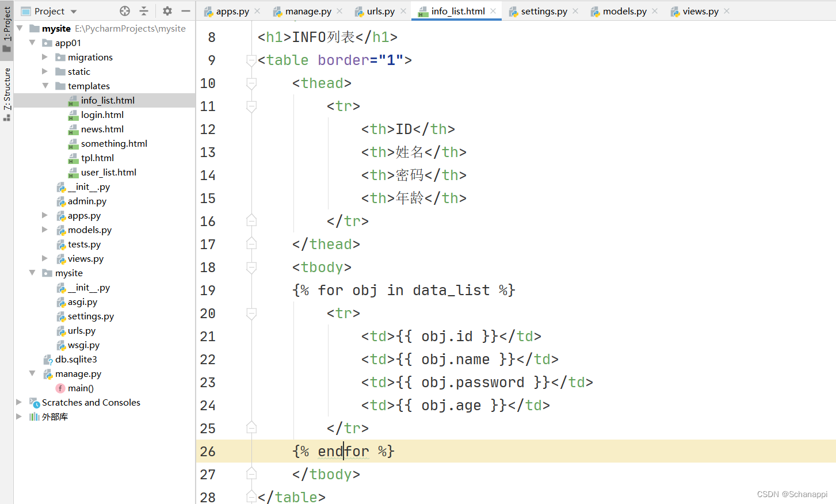The image size is (836, 504).
Task: Select the main() function node
Action: point(81,388)
